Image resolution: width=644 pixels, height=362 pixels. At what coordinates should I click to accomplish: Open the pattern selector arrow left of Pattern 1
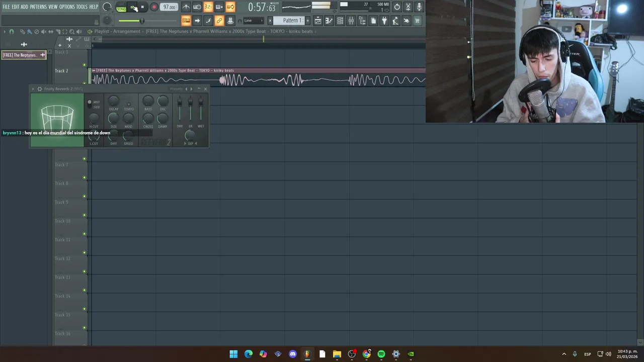point(270,21)
